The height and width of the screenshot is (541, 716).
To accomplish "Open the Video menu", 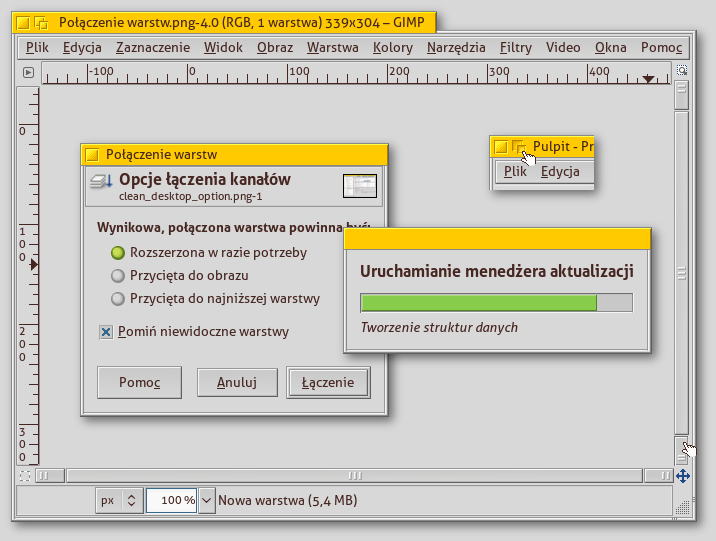I will click(x=563, y=47).
